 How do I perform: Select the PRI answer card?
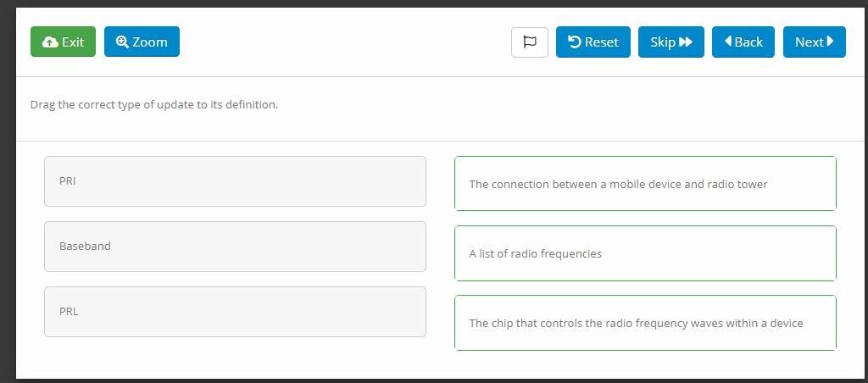point(235,181)
